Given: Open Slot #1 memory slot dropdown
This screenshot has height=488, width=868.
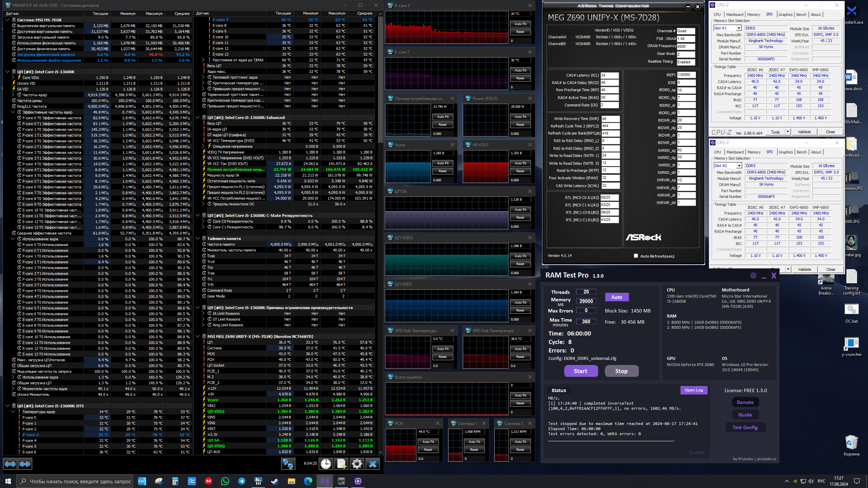Looking at the screenshot, I should pyautogui.click(x=738, y=28).
